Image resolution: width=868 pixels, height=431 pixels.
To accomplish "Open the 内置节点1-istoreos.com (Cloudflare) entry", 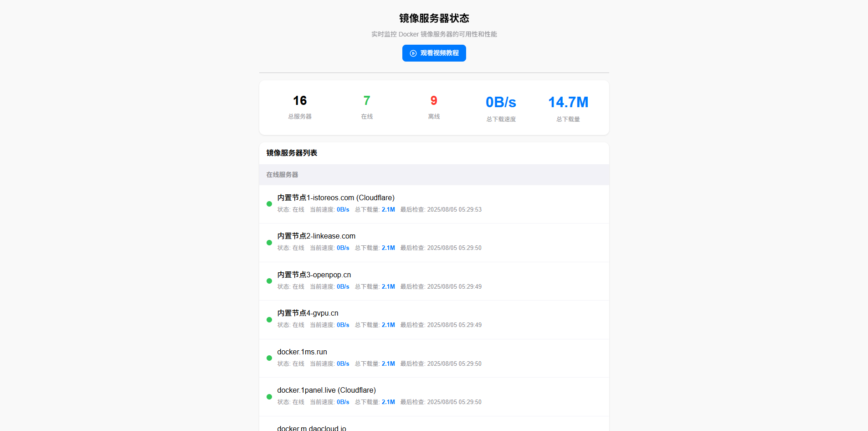I will [335, 197].
